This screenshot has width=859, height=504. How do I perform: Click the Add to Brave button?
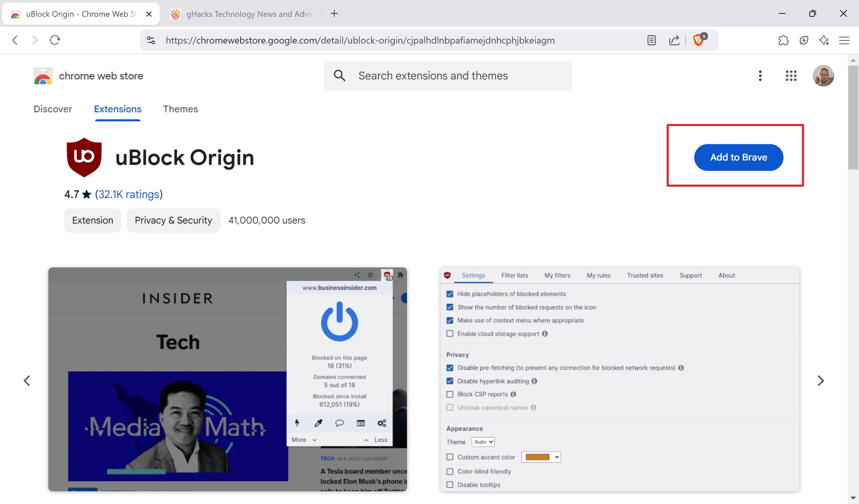(738, 157)
